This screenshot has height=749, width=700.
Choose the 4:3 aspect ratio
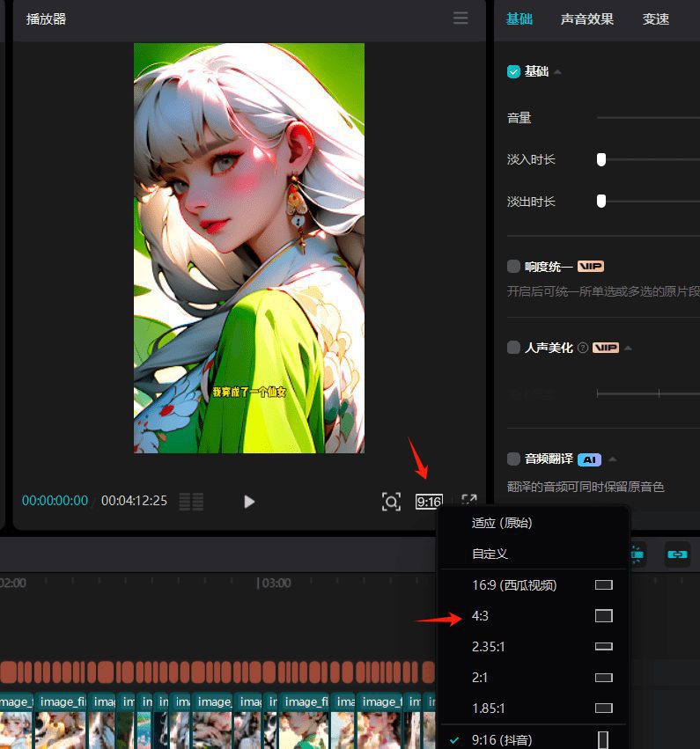coord(534,616)
